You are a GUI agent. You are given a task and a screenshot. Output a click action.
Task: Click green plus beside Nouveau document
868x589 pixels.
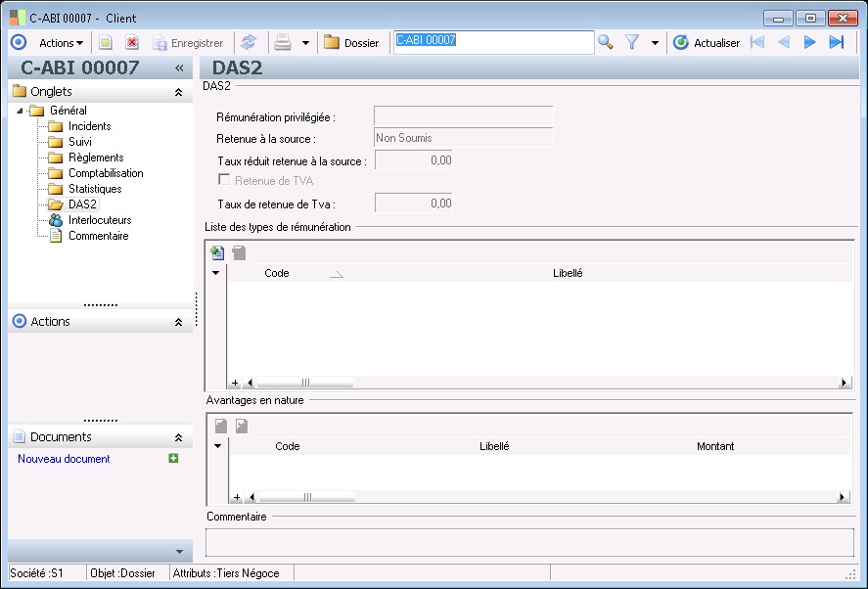[x=173, y=458]
